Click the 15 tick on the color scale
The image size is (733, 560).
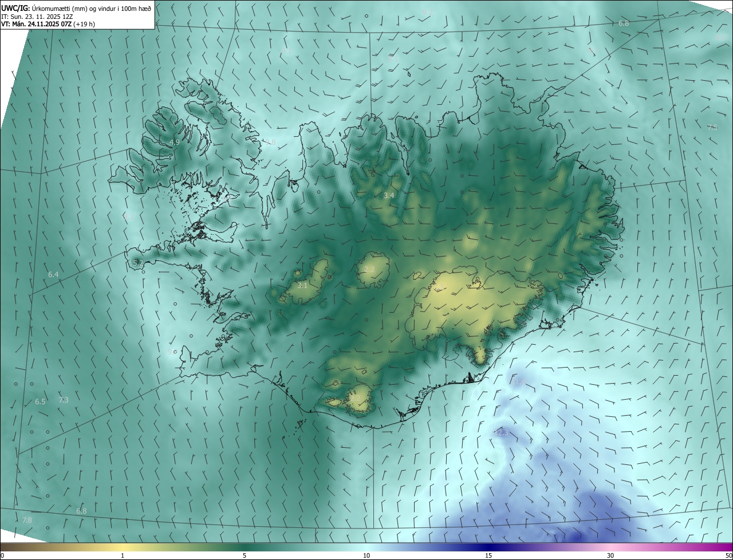tap(488, 555)
